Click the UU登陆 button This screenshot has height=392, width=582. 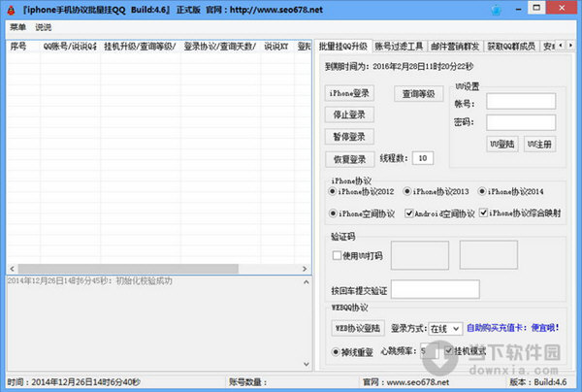click(502, 144)
